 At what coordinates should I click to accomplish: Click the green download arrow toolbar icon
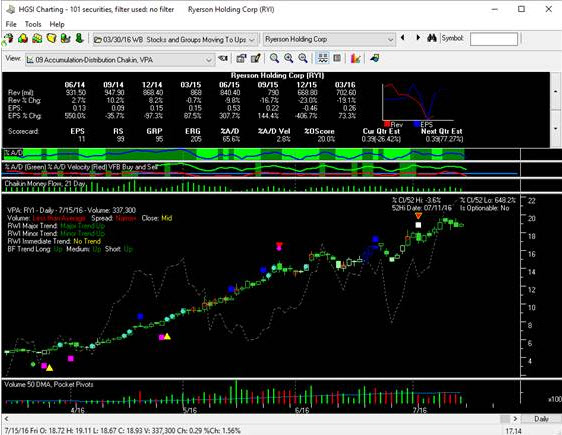click(79, 38)
